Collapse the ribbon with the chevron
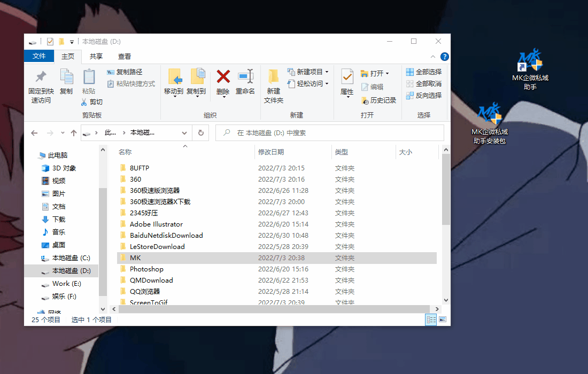The image size is (588, 374). click(433, 57)
